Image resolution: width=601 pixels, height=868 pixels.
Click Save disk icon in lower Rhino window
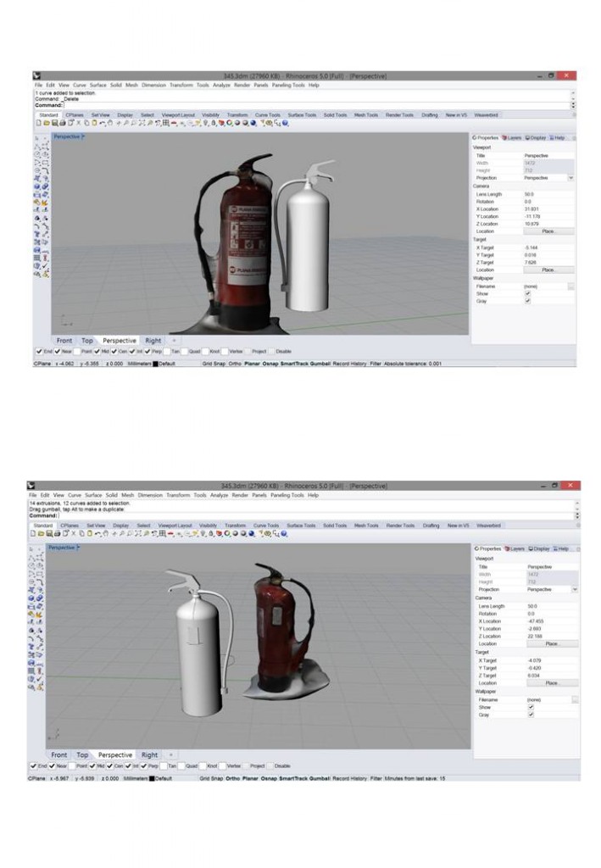point(50,534)
